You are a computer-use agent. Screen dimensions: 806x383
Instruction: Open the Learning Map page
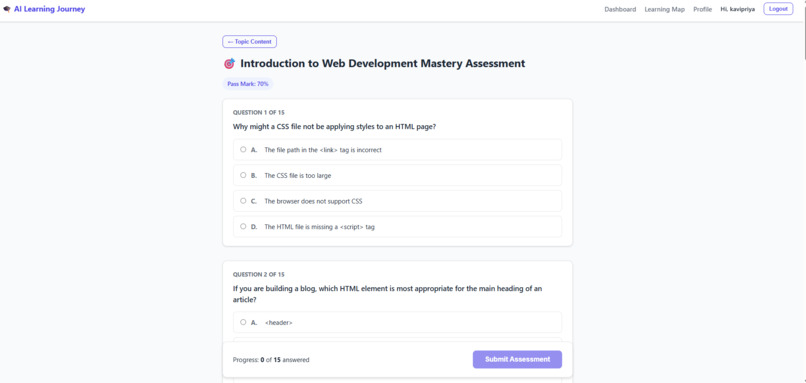point(665,9)
